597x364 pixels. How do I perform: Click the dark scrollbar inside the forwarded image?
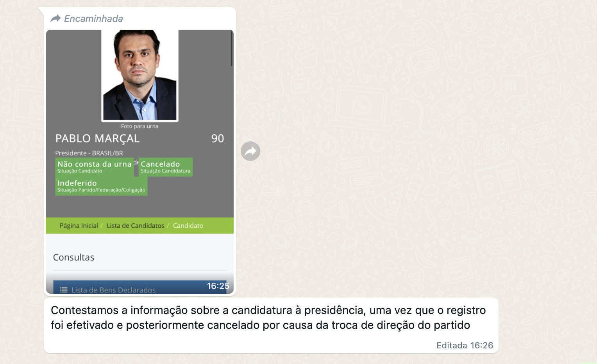click(231, 48)
